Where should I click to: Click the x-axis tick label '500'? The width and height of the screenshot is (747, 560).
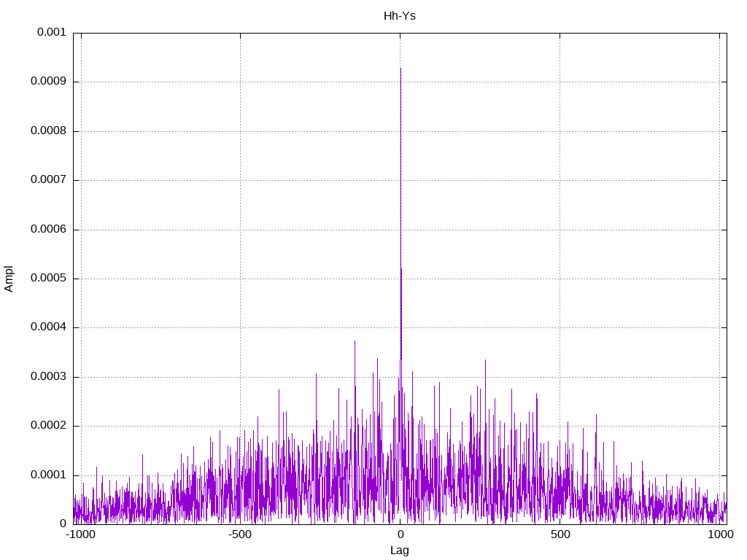tap(560, 534)
